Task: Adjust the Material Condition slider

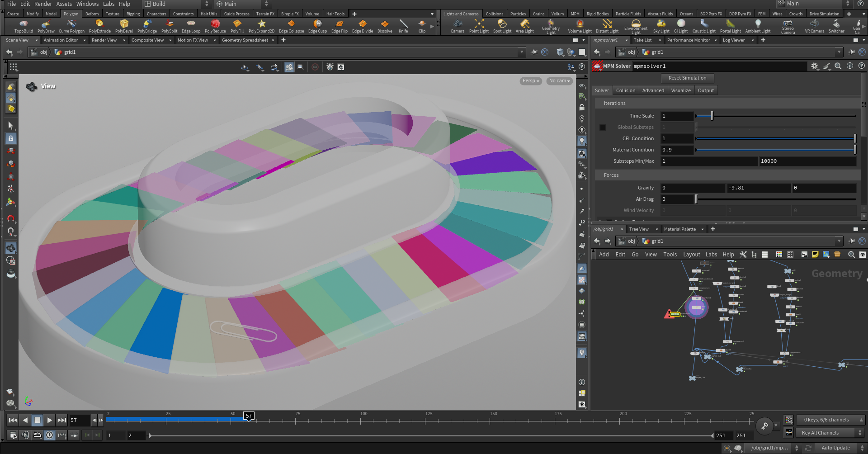Action: point(776,150)
